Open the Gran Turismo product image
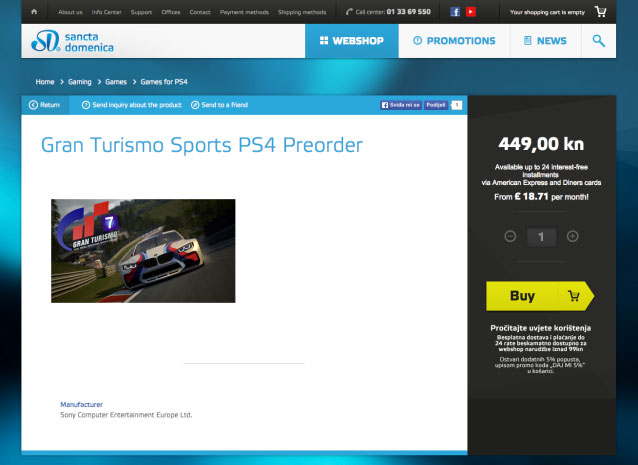Screen dimensions: 638x465 pyautogui.click(x=143, y=250)
